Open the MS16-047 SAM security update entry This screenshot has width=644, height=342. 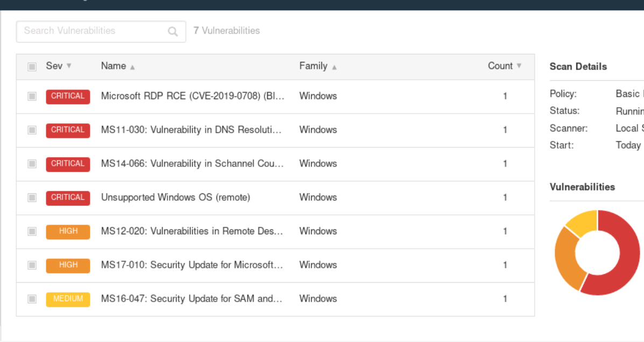191,299
